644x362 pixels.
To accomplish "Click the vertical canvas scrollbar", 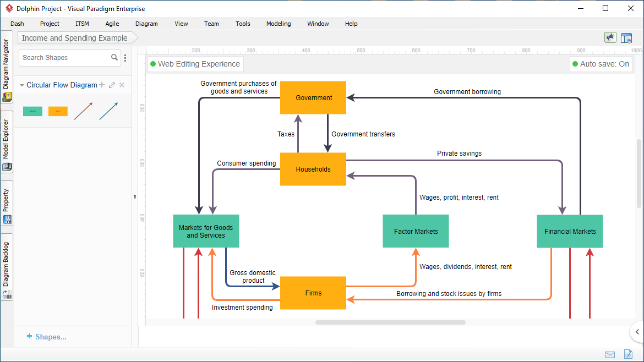I will click(638, 174).
